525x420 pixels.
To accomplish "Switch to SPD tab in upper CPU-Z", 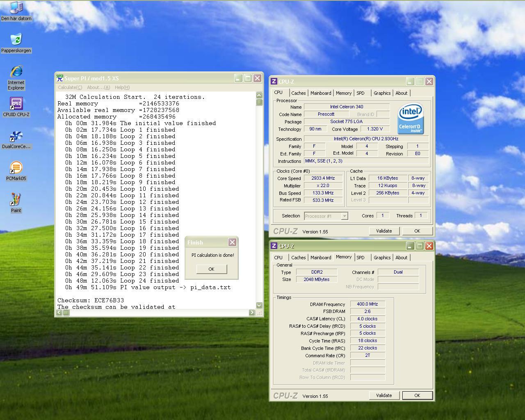I will (x=361, y=93).
